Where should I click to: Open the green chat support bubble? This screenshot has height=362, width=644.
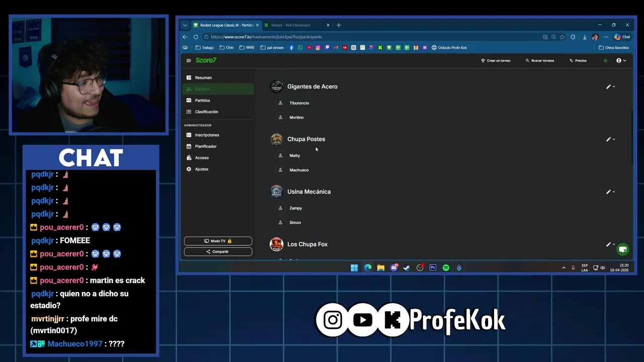tap(622, 249)
